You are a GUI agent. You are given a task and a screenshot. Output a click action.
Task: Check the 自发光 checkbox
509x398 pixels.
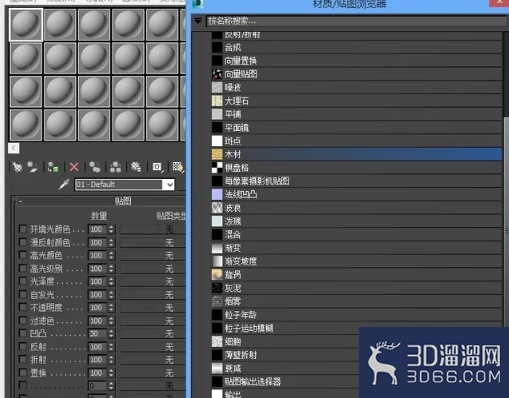pyautogui.click(x=23, y=294)
